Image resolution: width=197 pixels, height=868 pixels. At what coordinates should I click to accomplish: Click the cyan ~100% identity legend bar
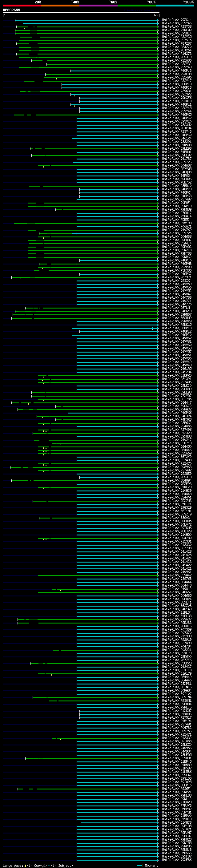175,6
